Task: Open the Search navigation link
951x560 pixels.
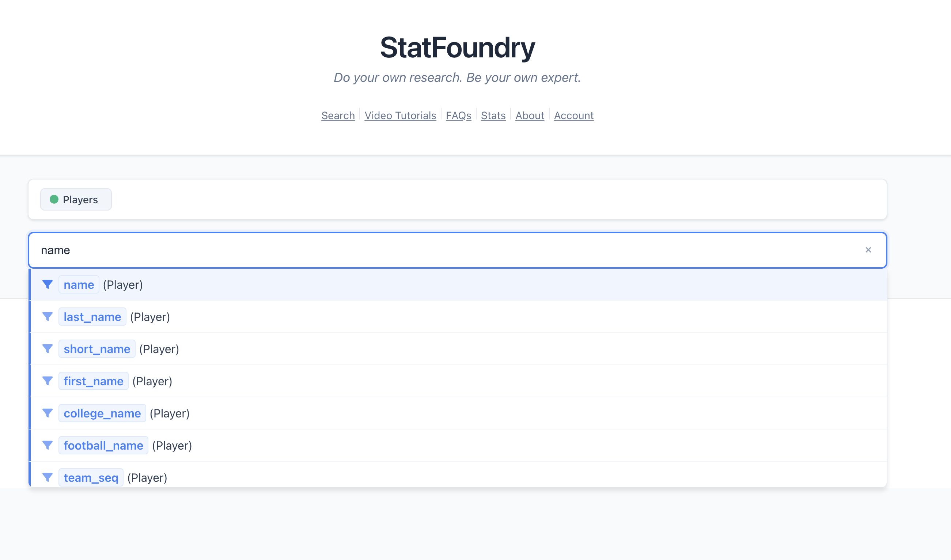Action: (x=338, y=116)
